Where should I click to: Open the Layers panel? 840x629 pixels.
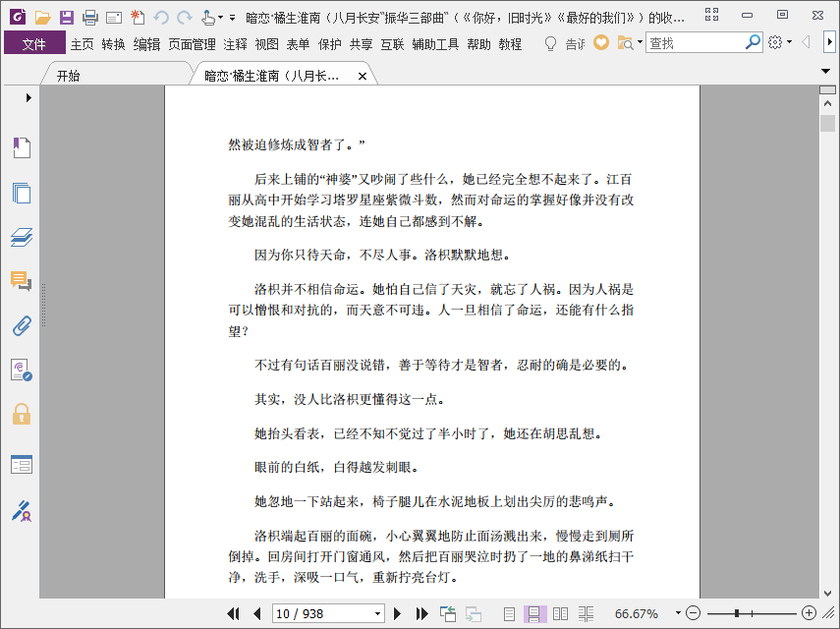click(22, 237)
